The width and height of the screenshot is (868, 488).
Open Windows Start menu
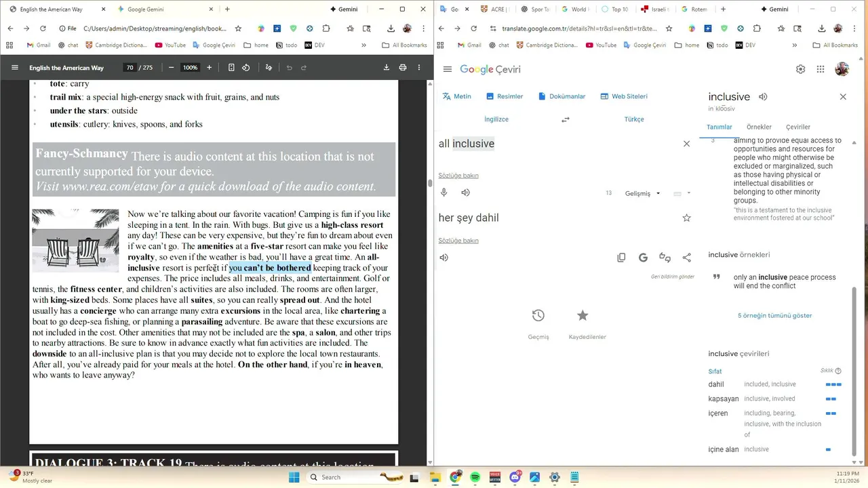(294, 477)
